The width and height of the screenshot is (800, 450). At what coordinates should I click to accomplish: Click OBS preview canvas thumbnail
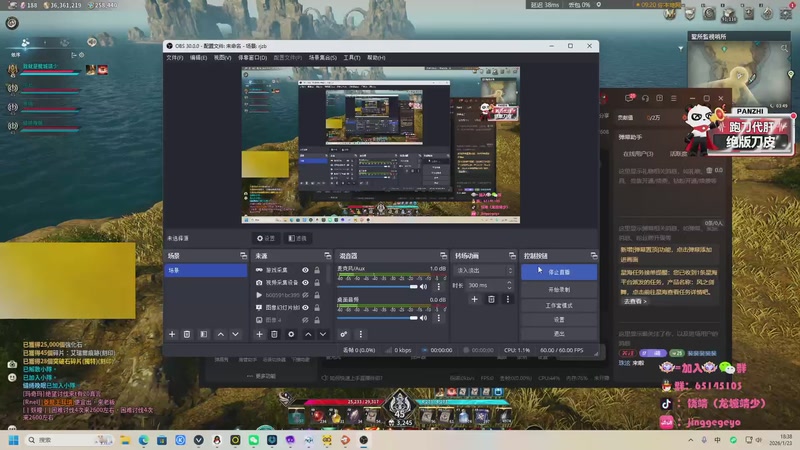(x=381, y=145)
